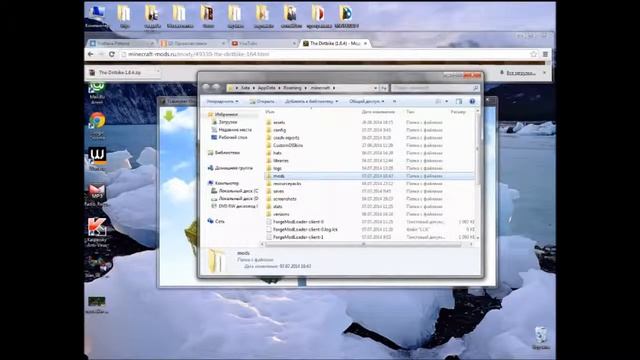Select the hats folder

click(277, 153)
